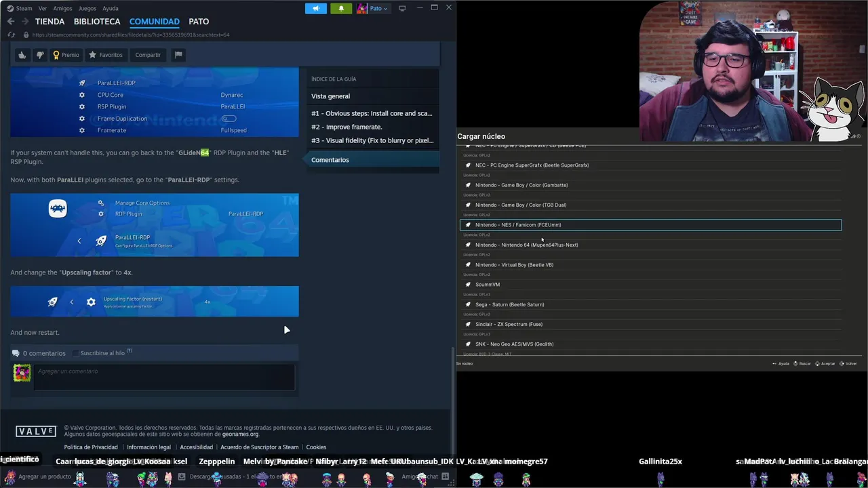Open guide section #1 Obvious steps
Screen dimensions: 868x488
coord(372,113)
